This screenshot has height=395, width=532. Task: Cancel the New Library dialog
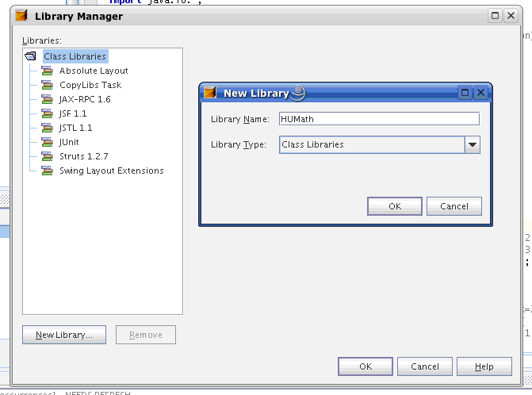(454, 206)
